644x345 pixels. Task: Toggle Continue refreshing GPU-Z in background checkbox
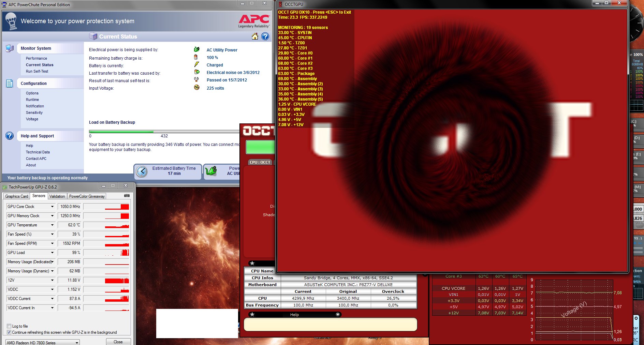[9, 332]
